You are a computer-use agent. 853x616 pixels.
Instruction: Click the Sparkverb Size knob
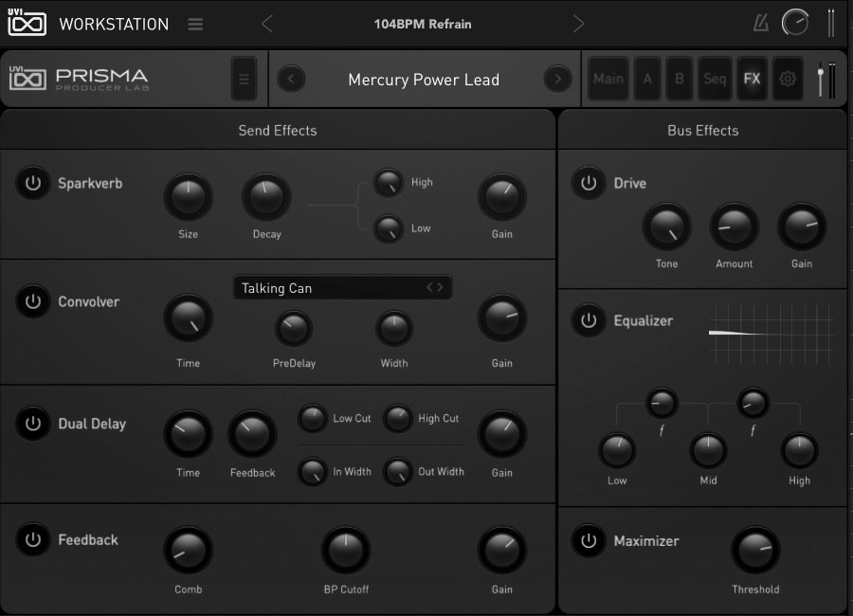point(189,197)
